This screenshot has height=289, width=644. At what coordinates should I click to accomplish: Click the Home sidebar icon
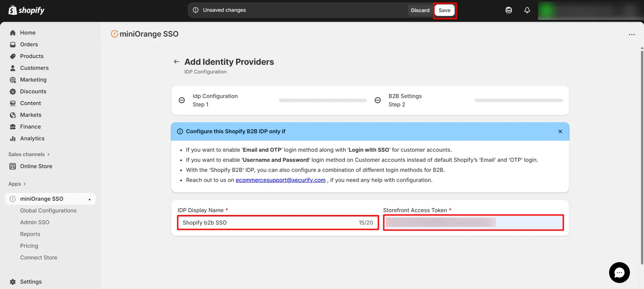coord(13,33)
